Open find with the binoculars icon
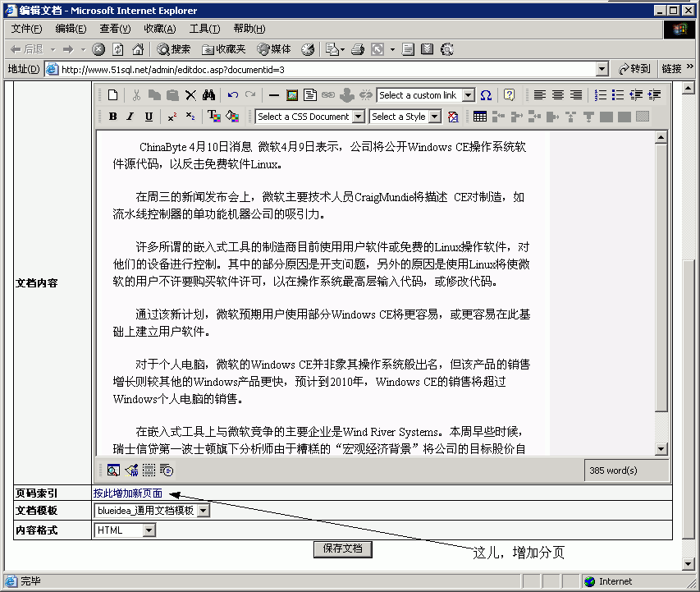The height and width of the screenshot is (592, 700). coord(208,95)
